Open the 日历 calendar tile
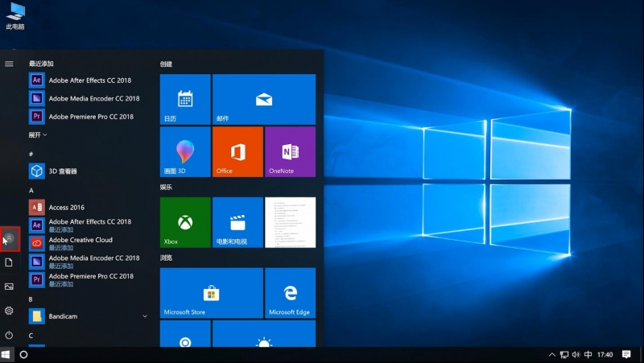The image size is (644, 363). [x=185, y=99]
